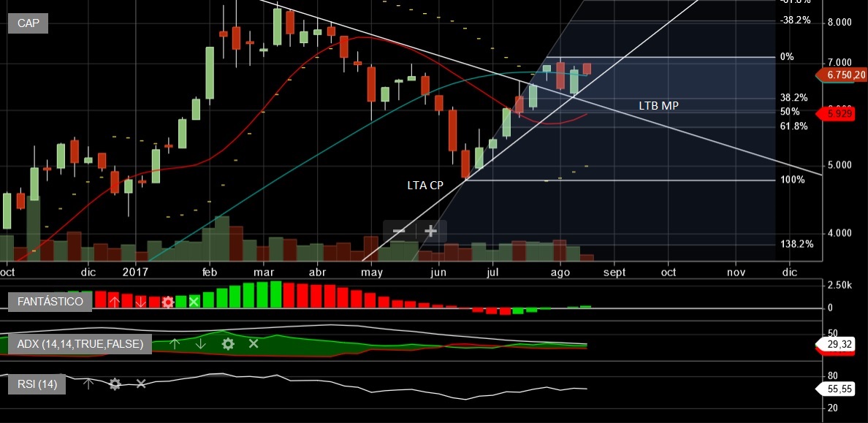
Task: Move the ADX indicator pane down
Action: point(200,344)
